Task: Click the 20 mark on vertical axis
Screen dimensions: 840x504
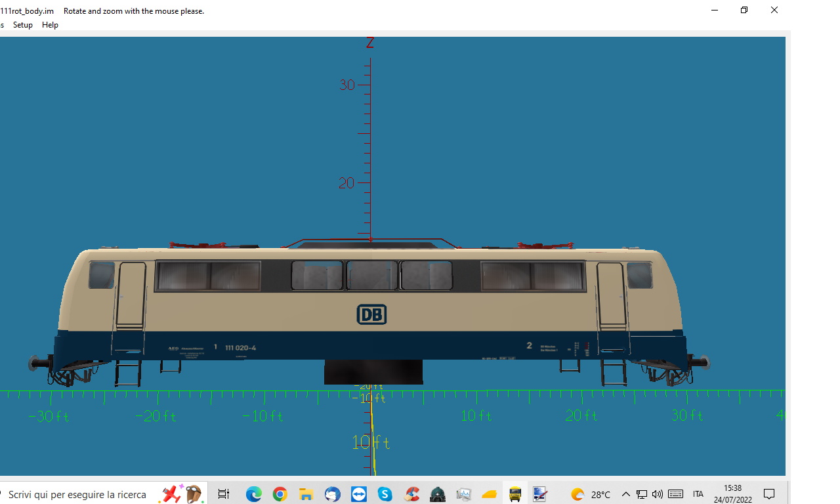Action: point(346,183)
